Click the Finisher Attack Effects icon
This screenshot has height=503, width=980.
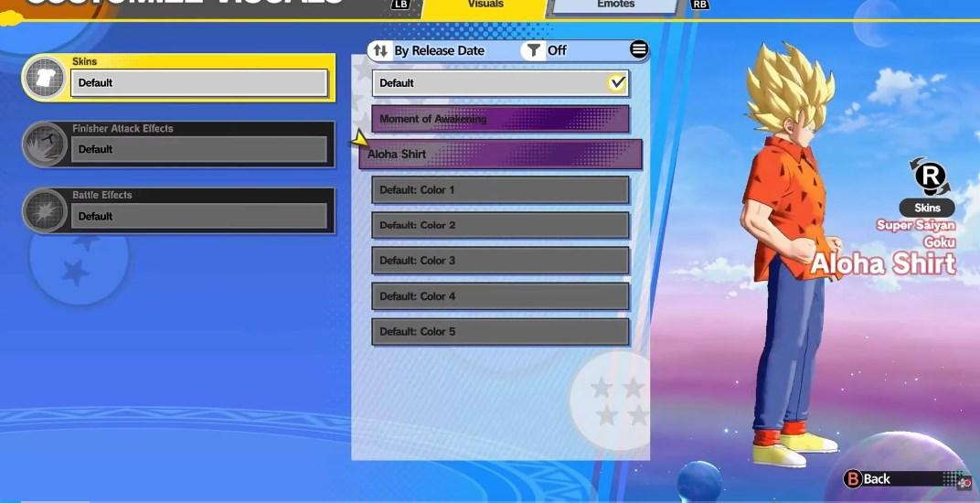46,144
